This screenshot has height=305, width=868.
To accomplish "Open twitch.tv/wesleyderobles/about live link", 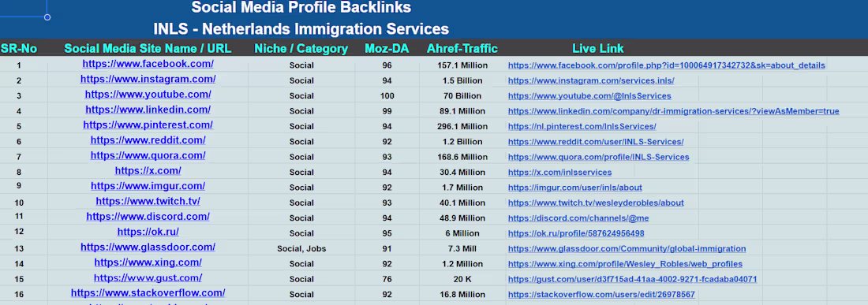I will click(x=596, y=203).
